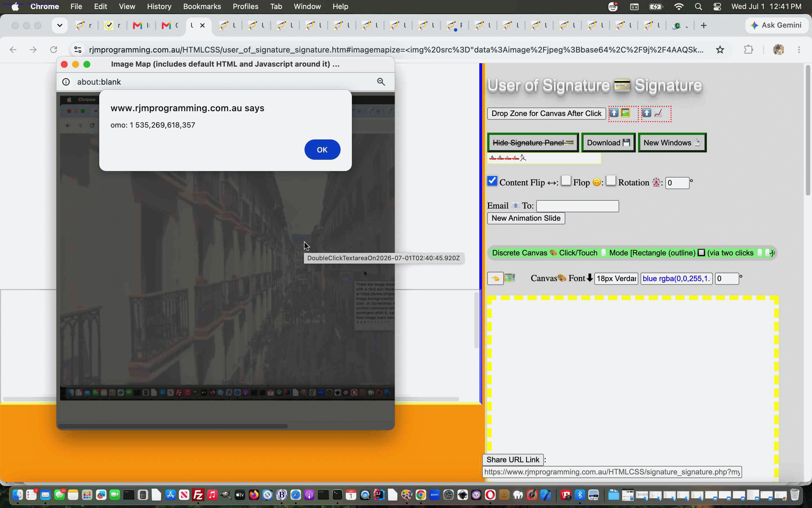Screen dimensions: 812x508
Task: Open Safari from the Dock
Action: (295, 495)
